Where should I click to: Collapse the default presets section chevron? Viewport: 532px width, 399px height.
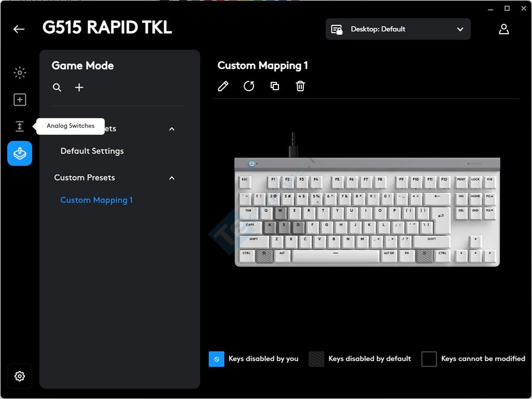click(172, 129)
